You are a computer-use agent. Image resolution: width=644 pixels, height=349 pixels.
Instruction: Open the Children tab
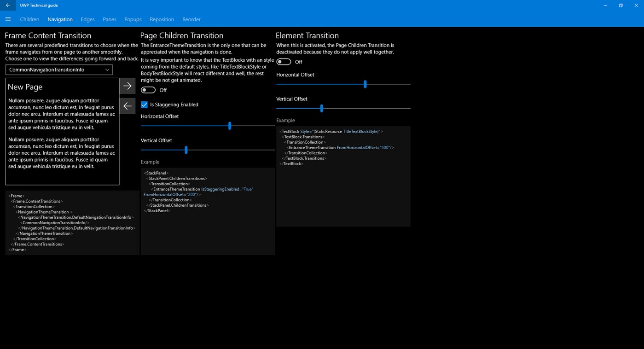pyautogui.click(x=29, y=19)
